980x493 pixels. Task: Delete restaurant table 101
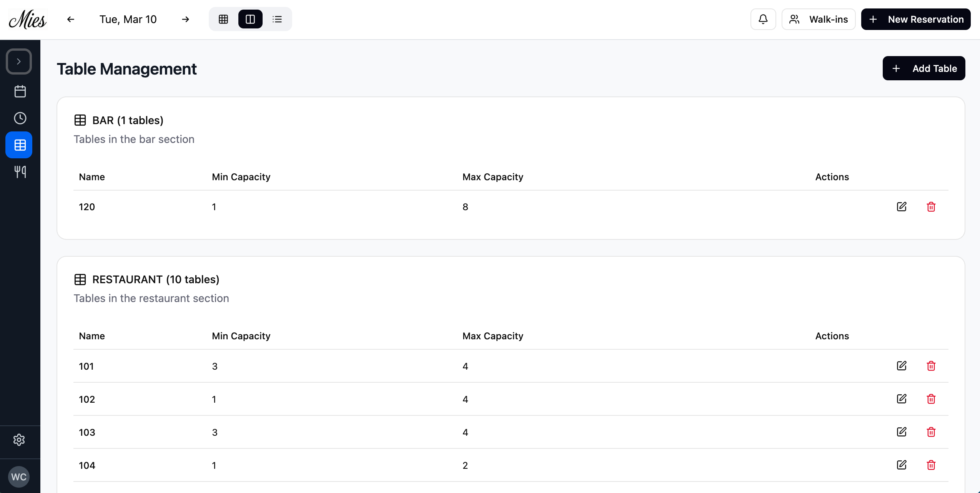coord(931,366)
